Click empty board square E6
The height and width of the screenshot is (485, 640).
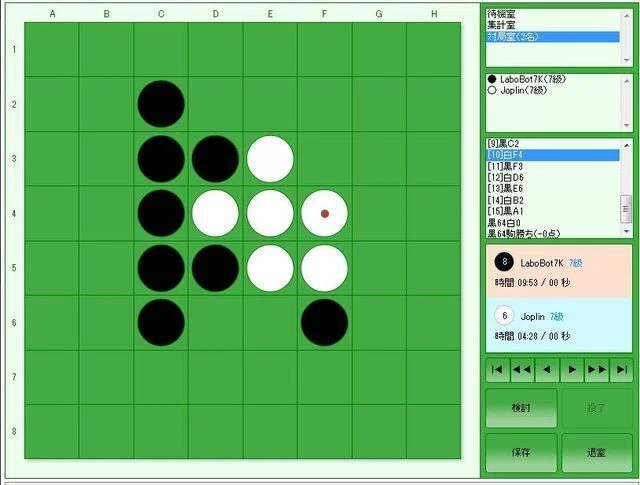click(270, 323)
